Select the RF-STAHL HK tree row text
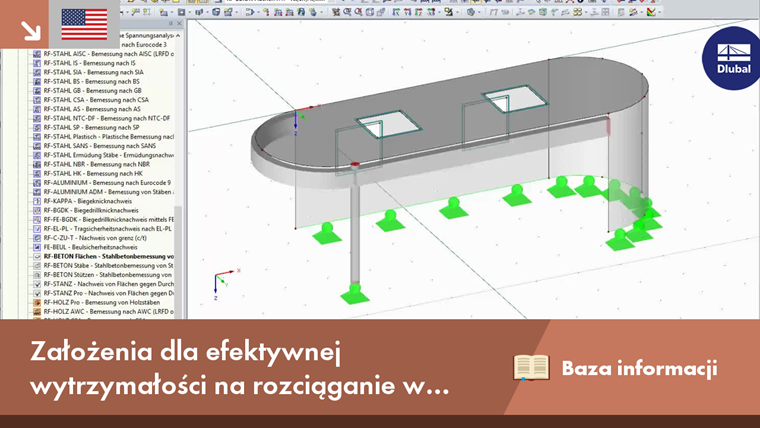This screenshot has height=428, width=760. click(93, 174)
